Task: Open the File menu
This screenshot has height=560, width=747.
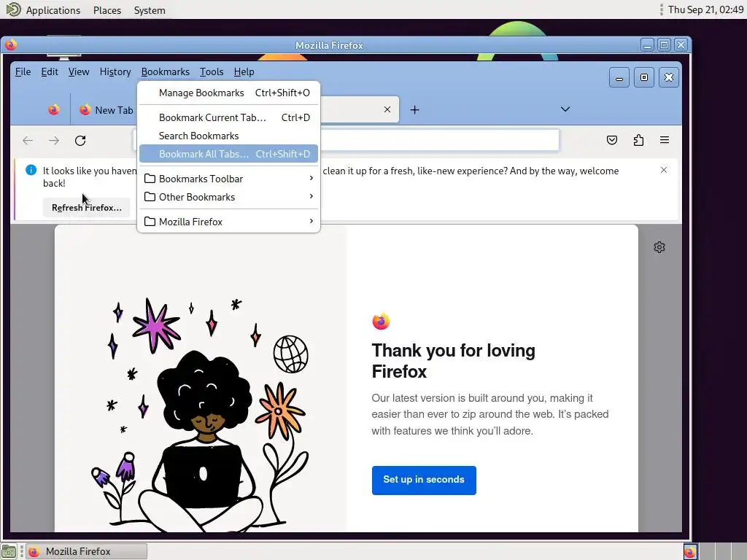Action: [x=23, y=72]
